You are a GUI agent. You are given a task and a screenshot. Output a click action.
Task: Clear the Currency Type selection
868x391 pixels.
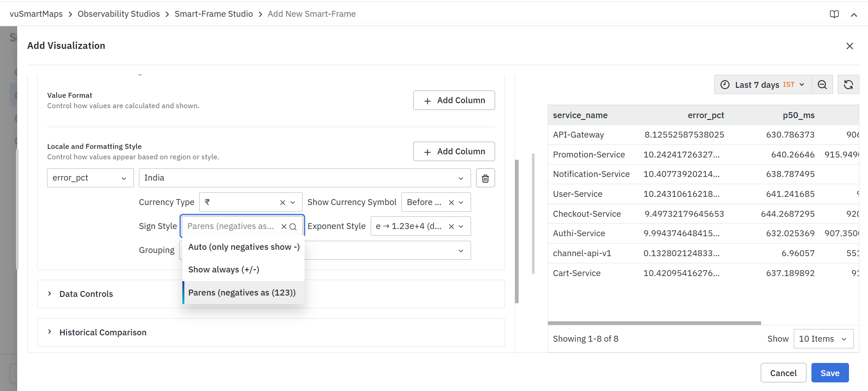(282, 203)
